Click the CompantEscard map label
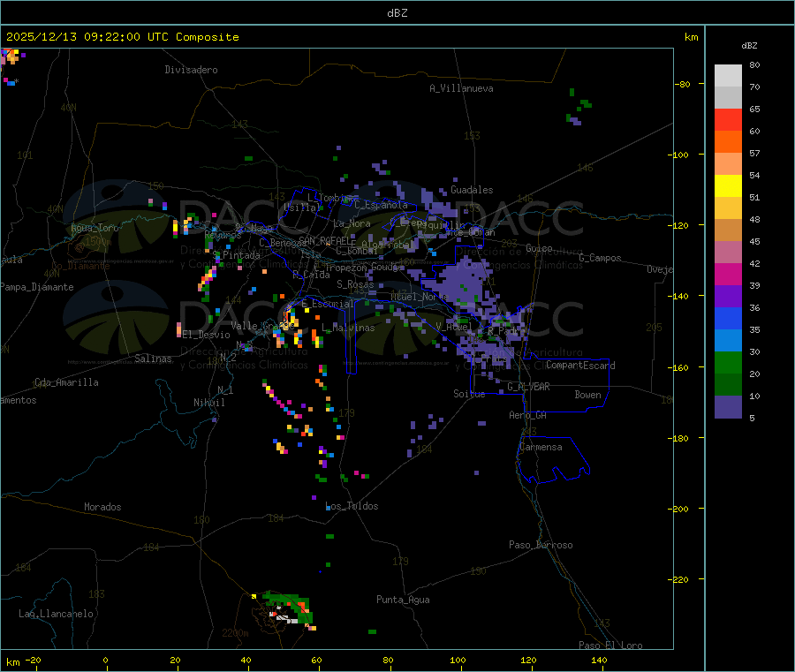 pos(580,366)
